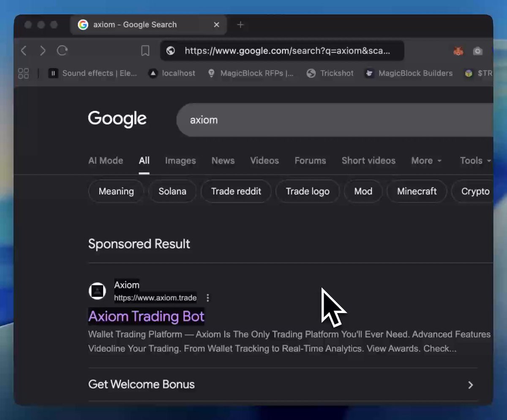Select the All results tab
Screen dimensions: 507x420
click(x=144, y=161)
